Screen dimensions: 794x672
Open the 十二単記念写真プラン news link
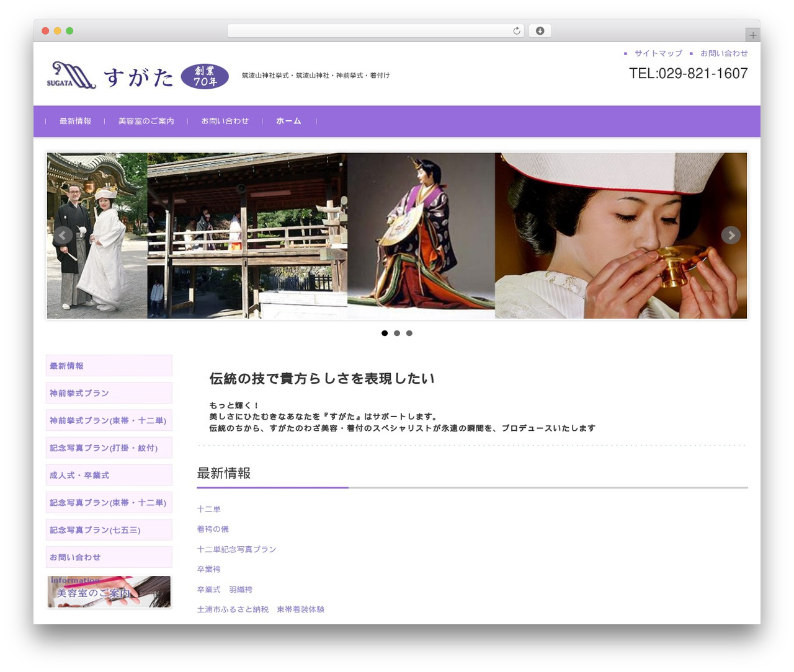(x=236, y=549)
